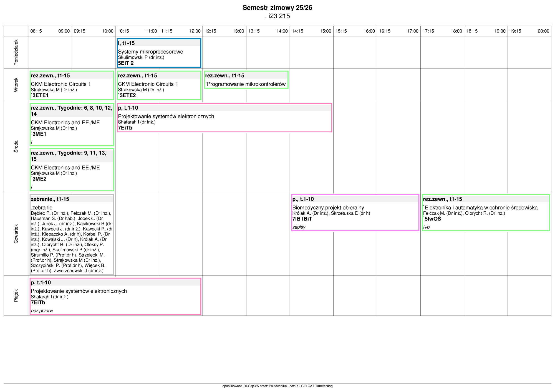
Task: Click the Piątek day row label
Action: [16, 296]
